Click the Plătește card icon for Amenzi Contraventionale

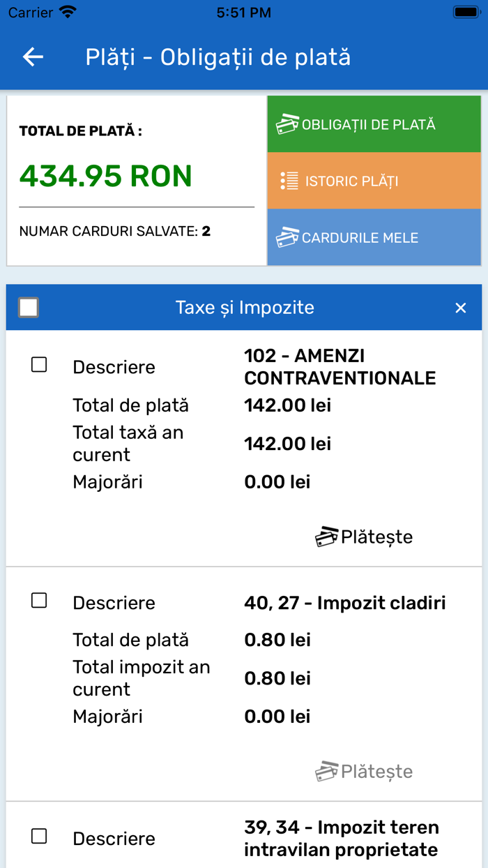tap(325, 536)
